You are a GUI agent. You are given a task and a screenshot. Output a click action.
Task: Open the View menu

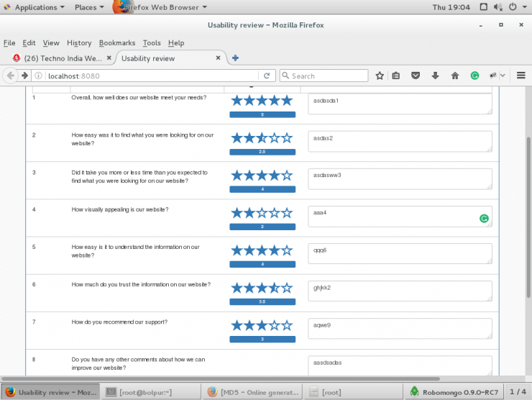51,42
